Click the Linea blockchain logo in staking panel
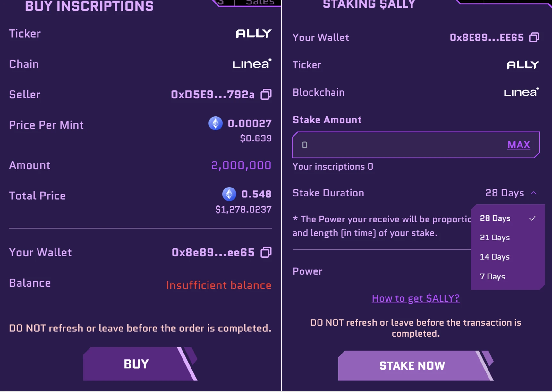The width and height of the screenshot is (552, 392). tap(521, 92)
